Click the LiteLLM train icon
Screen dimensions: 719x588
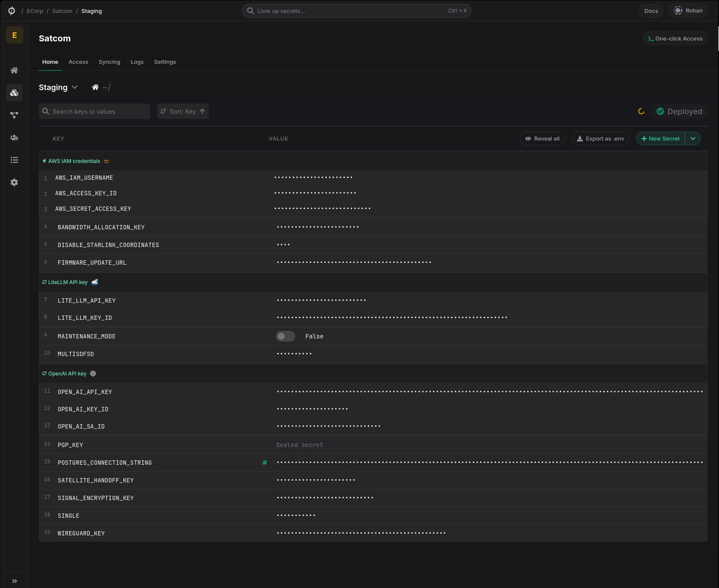click(x=94, y=282)
